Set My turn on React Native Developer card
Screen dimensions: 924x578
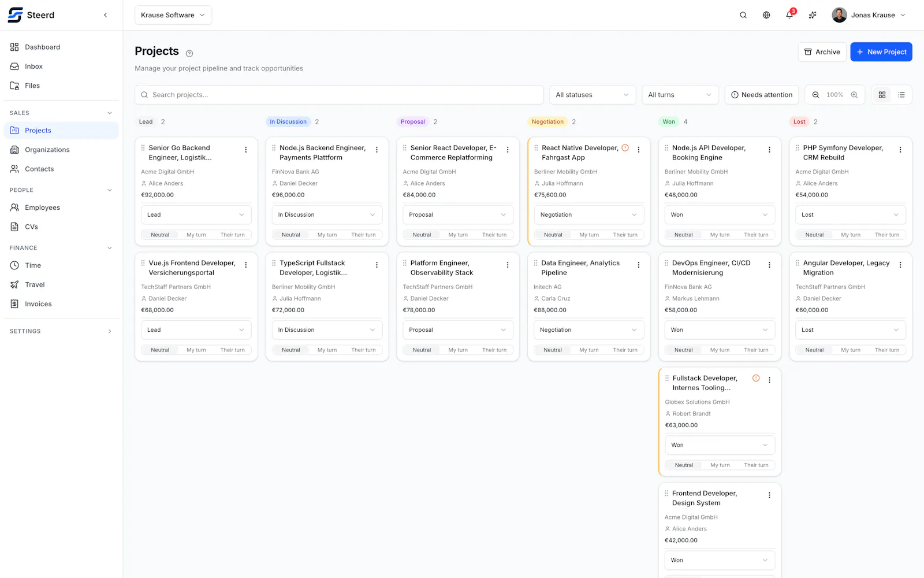589,235
